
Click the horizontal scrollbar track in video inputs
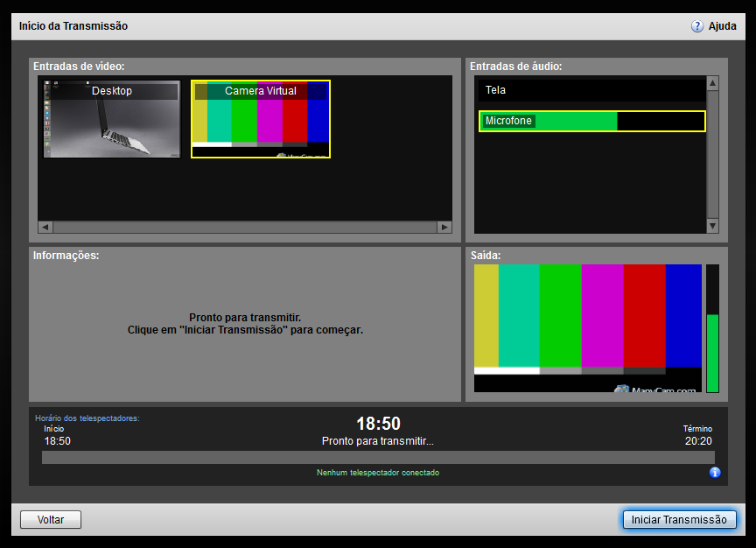(245, 228)
